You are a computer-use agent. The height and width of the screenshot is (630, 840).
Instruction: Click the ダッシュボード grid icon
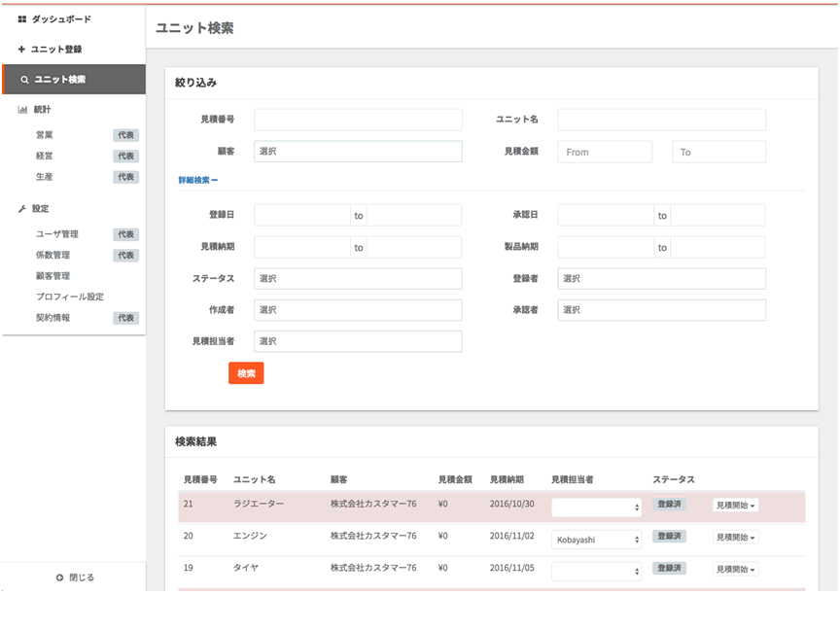21,18
